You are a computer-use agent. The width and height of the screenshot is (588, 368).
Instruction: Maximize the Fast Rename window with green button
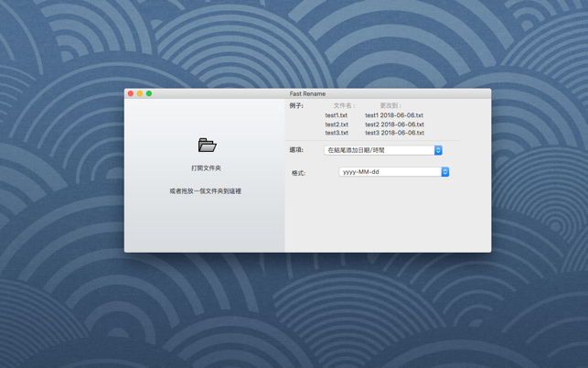coord(149,93)
